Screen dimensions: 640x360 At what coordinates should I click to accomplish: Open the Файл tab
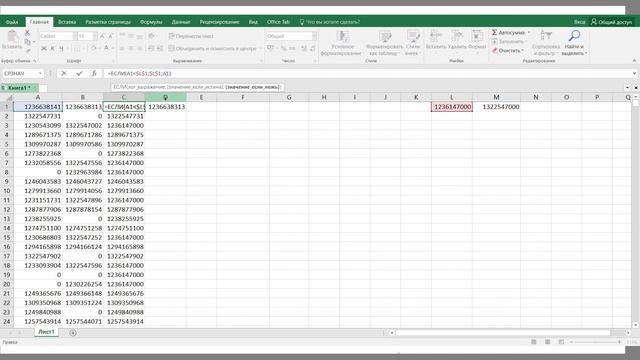[x=12, y=22]
